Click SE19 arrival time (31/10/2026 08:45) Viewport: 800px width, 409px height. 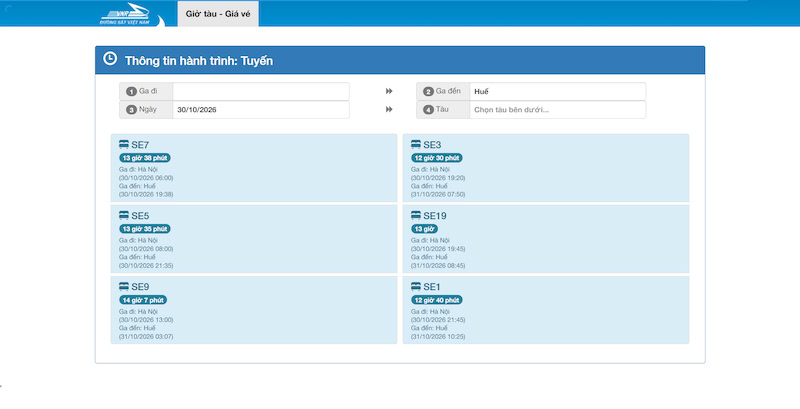[x=438, y=266]
